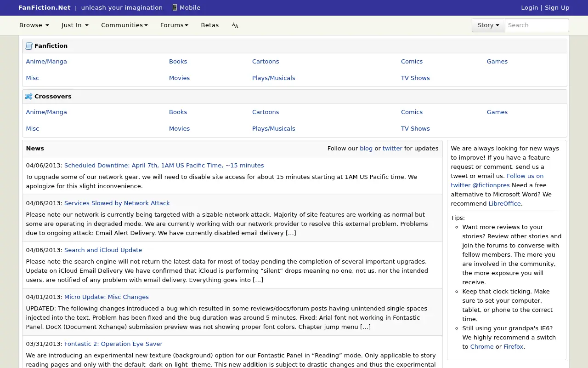588x368 pixels.
Task: Open the Browse dropdown menu
Action: pos(34,25)
